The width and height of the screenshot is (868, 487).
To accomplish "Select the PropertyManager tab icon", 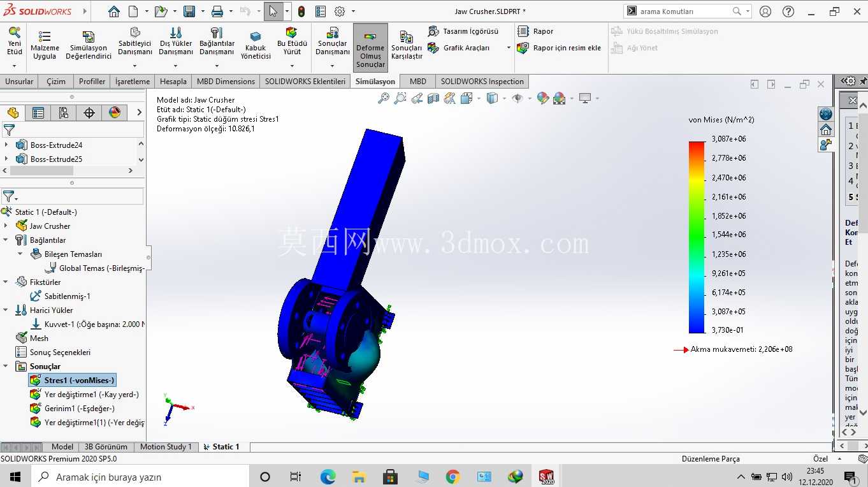I will (38, 113).
